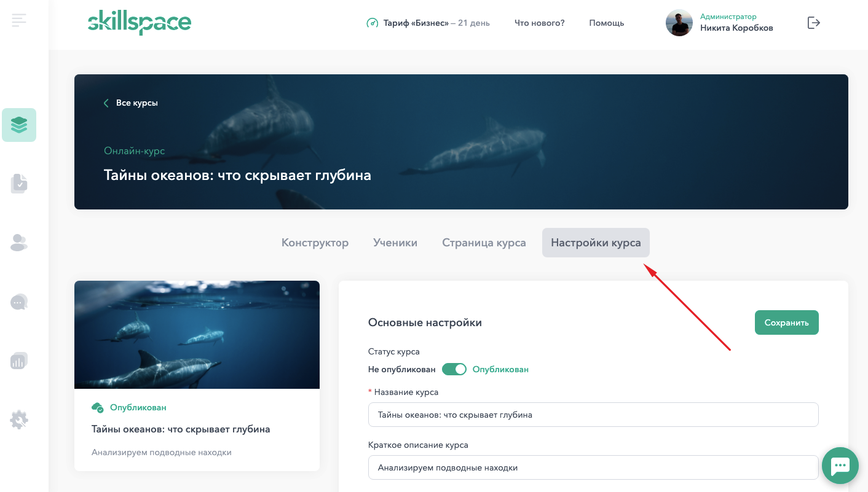Focus the Краткое описание курса input field
Screen dimensions: 868x492
click(593, 467)
